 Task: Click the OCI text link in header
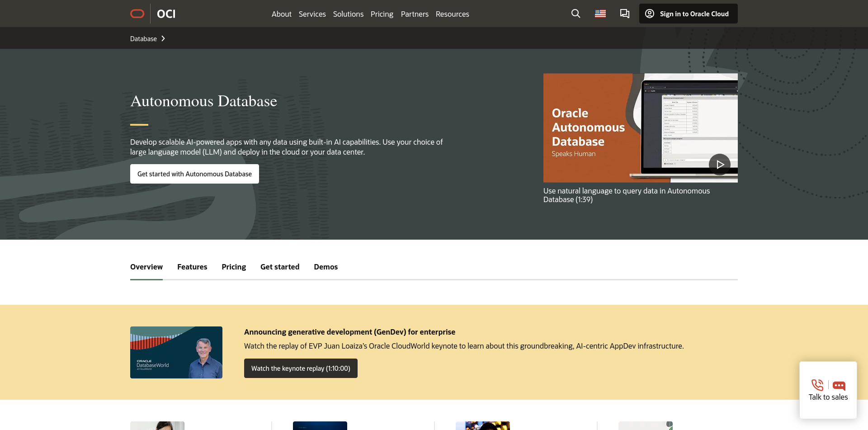coord(166,14)
